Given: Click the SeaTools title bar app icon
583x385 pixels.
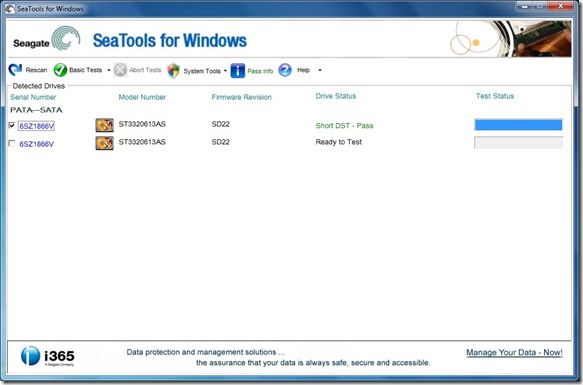Looking at the screenshot, I should (10, 9).
